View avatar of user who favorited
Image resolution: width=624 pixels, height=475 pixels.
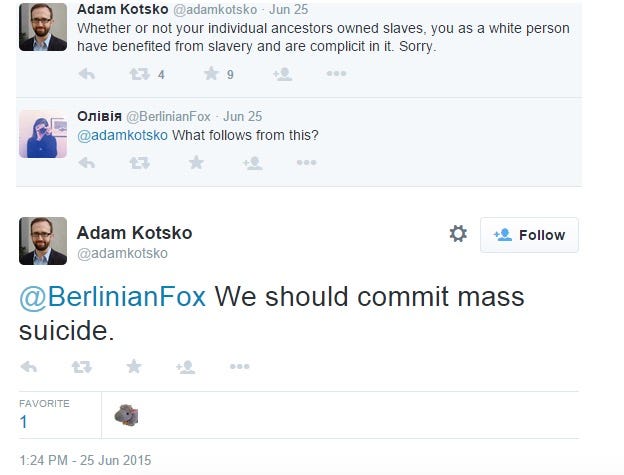tap(126, 415)
